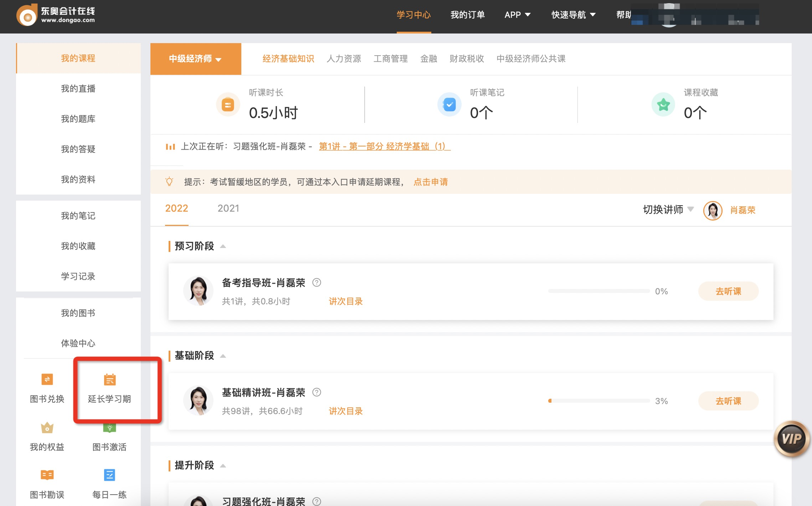Click the blue 听课笔记 notes icon
This screenshot has height=506, width=812.
[x=449, y=104]
